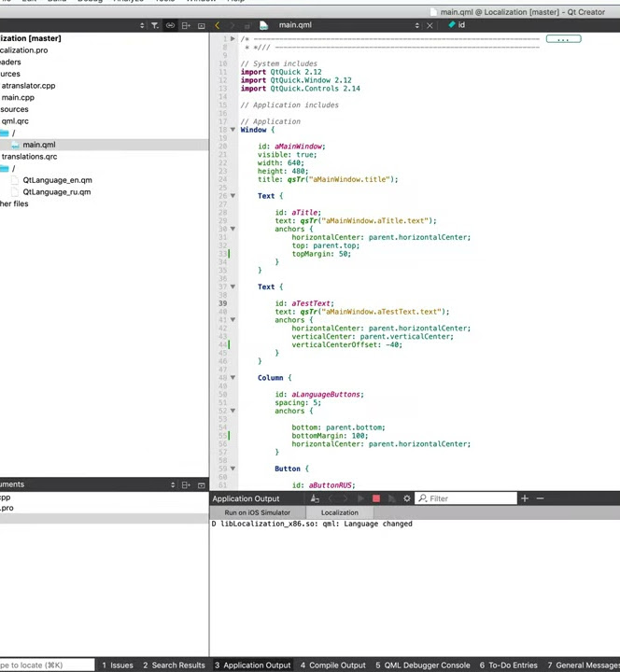Image resolution: width=620 pixels, height=672 pixels.
Task: Open the side panel view selector arrows
Action: [x=142, y=26]
